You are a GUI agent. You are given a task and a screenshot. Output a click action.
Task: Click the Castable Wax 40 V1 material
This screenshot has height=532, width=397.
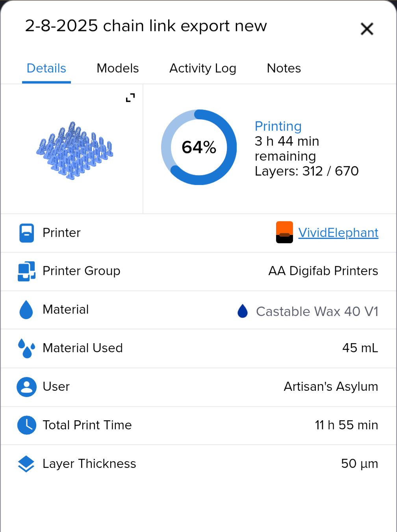(x=317, y=311)
